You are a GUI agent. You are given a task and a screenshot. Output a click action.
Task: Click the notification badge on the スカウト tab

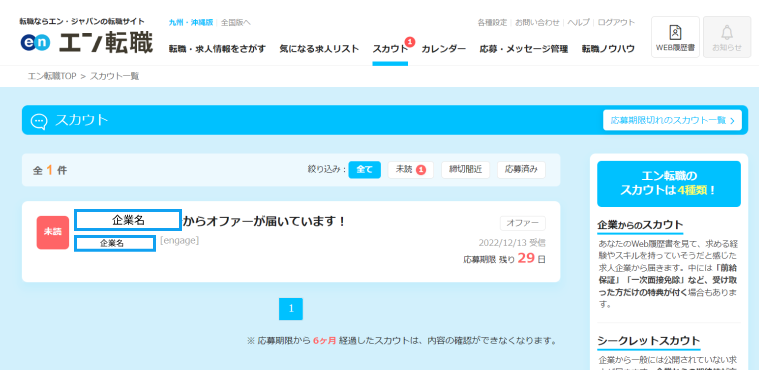click(410, 42)
